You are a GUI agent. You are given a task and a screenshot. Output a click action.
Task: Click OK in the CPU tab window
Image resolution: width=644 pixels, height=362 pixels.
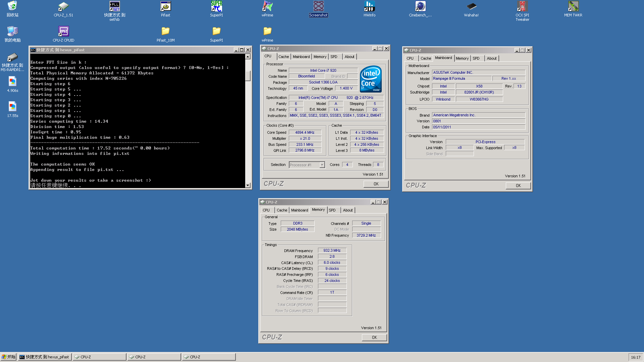[x=376, y=184]
